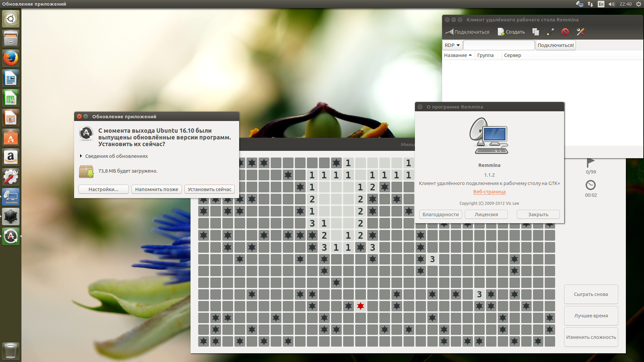The height and width of the screenshot is (362, 644).
Task: Focus the quick connect server address field
Action: point(499,45)
